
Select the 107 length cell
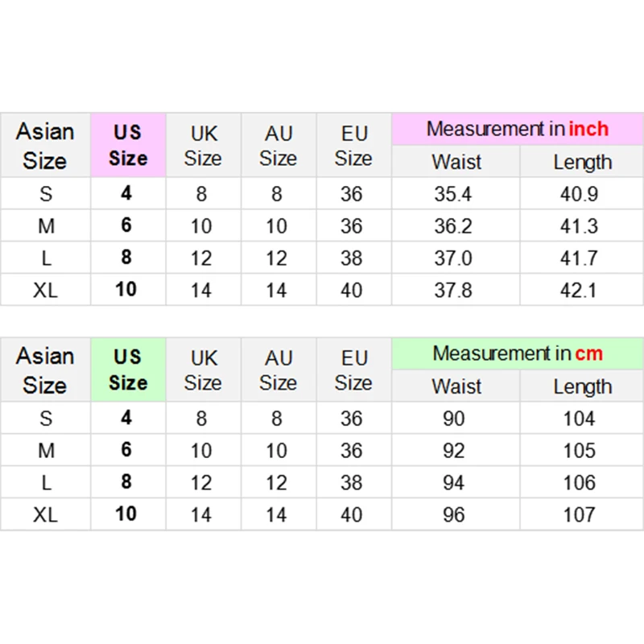coord(580,514)
